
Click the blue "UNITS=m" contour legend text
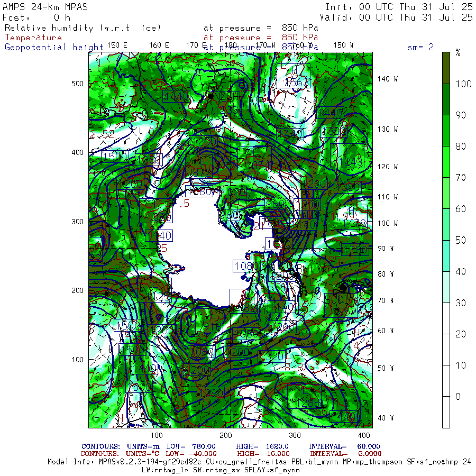(x=143, y=446)
